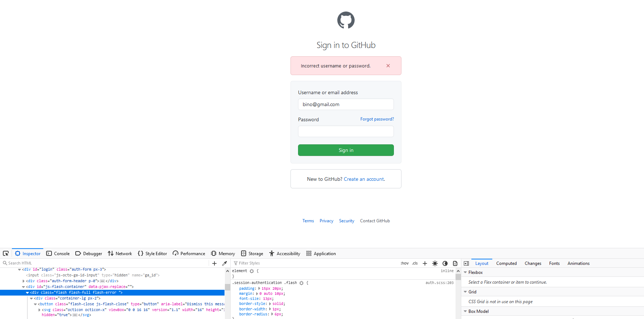Collapse the flash-close button node

coord(35,304)
